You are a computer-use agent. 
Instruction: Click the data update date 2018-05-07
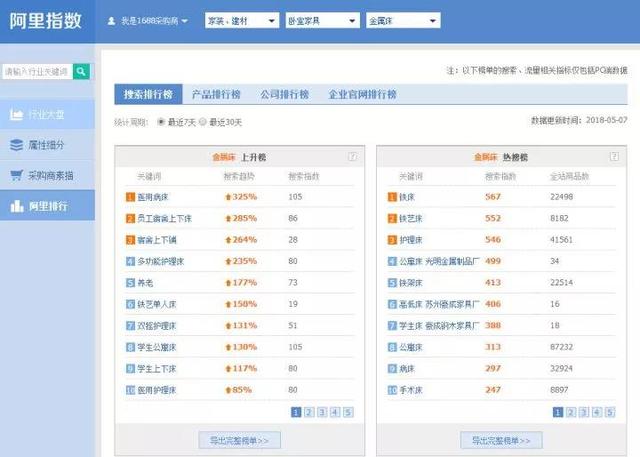607,120
